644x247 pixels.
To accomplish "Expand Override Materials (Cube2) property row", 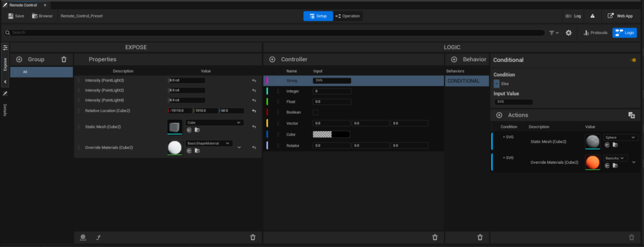I will click(239, 147).
